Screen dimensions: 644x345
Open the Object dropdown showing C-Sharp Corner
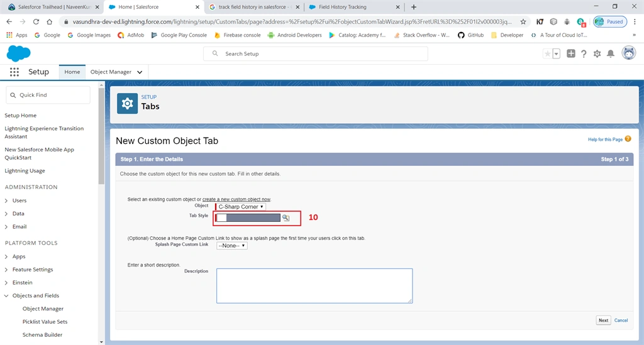tap(241, 207)
